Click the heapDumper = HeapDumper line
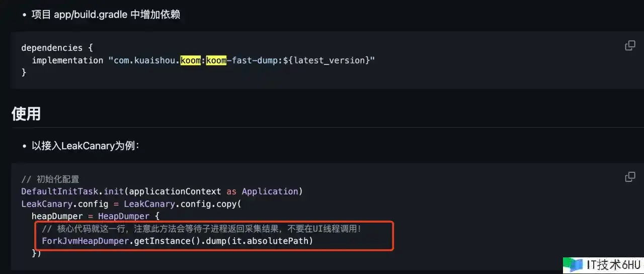Screen dimensions: 644x274 tap(95, 217)
